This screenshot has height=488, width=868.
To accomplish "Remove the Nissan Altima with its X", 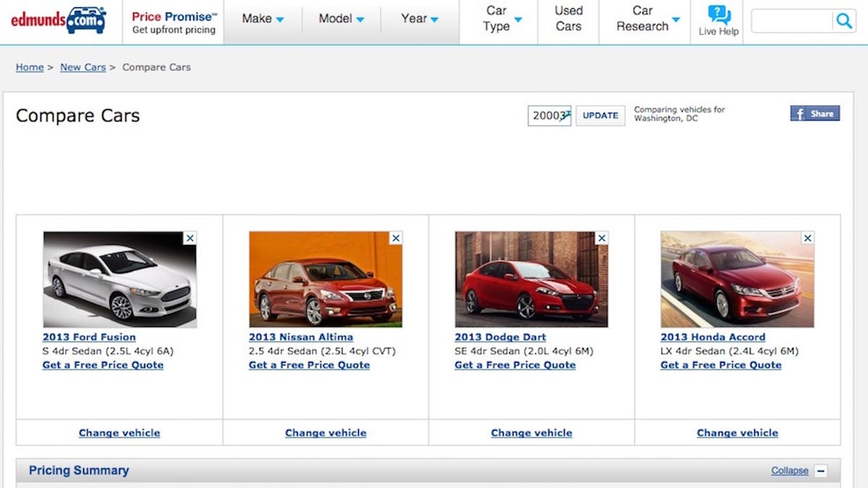I will [x=396, y=238].
